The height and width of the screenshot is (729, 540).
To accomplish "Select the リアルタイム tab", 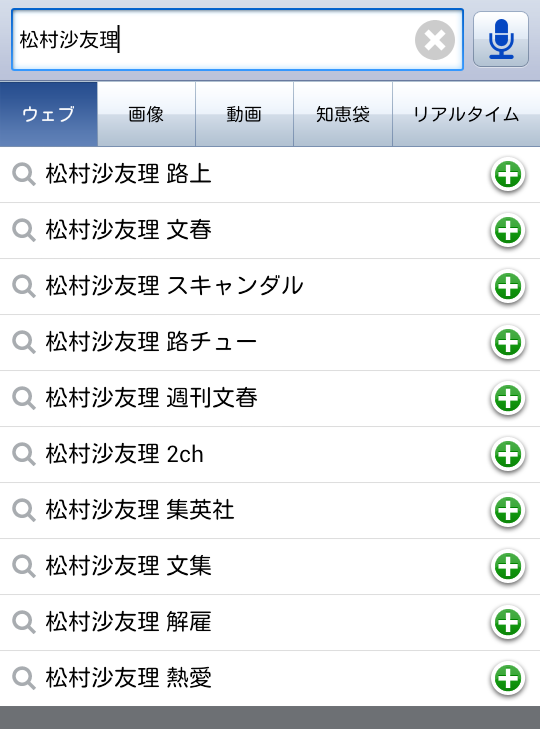I will point(466,114).
